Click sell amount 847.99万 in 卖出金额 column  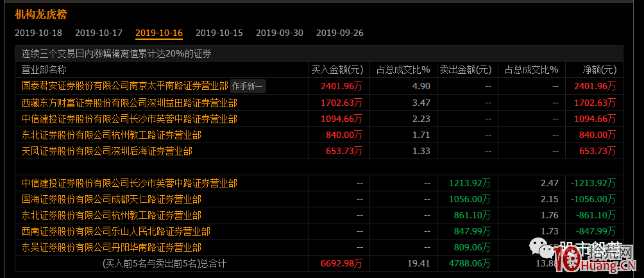click(x=472, y=232)
